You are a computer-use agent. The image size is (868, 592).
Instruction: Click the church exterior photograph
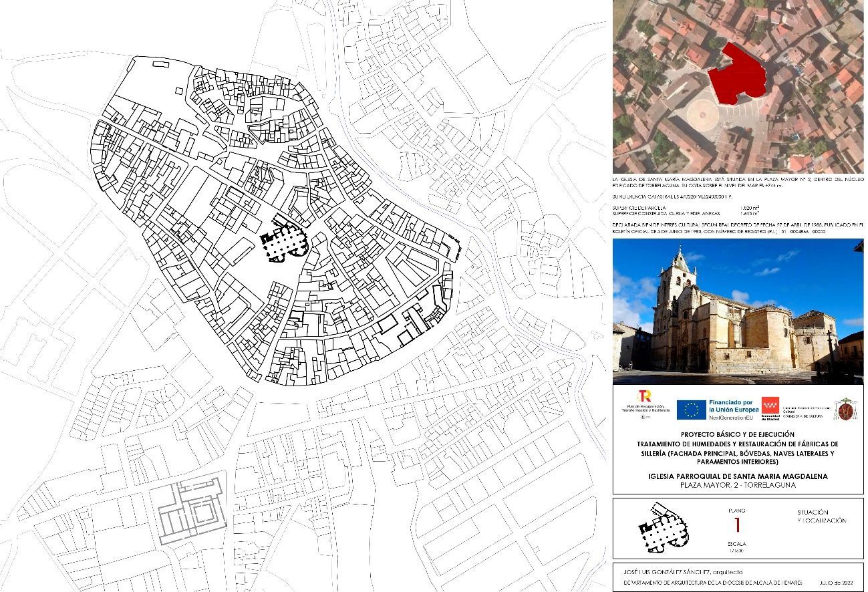coord(738,311)
